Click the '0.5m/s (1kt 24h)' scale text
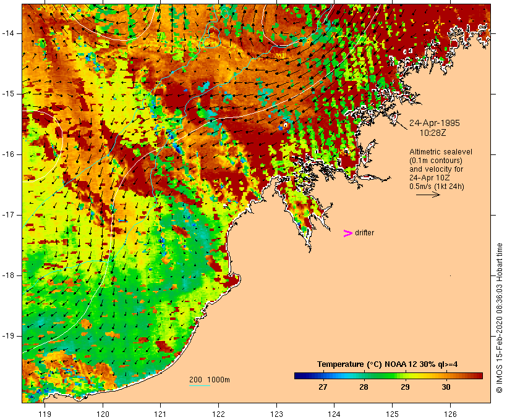This screenshot has height=420, width=507. tap(437, 187)
